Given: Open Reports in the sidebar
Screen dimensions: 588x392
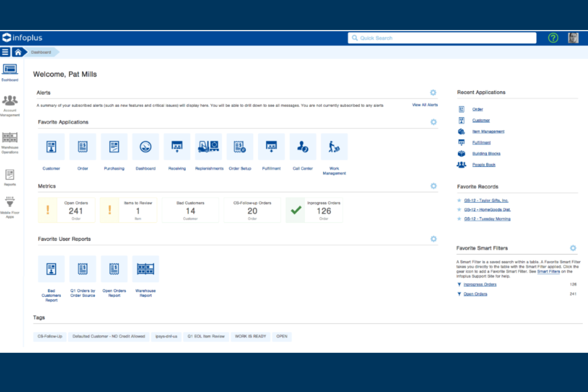Looking at the screenshot, I should pos(10,178).
